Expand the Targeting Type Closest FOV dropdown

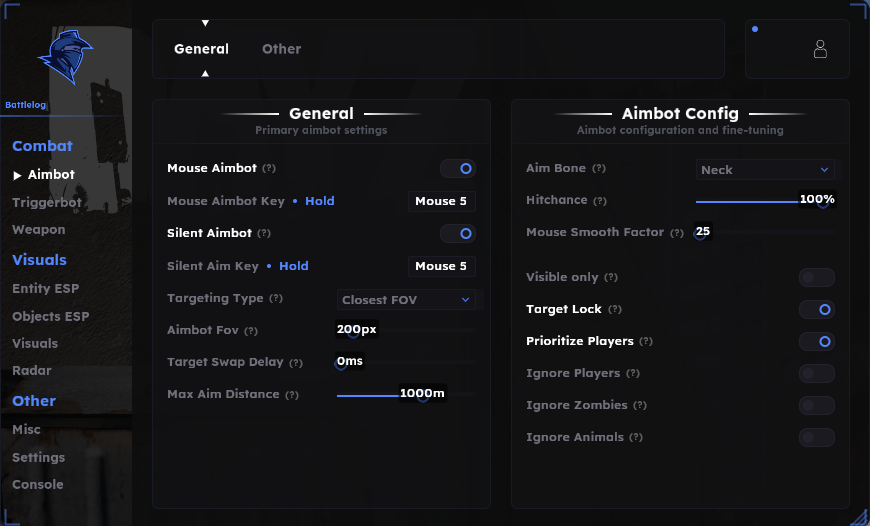406,300
